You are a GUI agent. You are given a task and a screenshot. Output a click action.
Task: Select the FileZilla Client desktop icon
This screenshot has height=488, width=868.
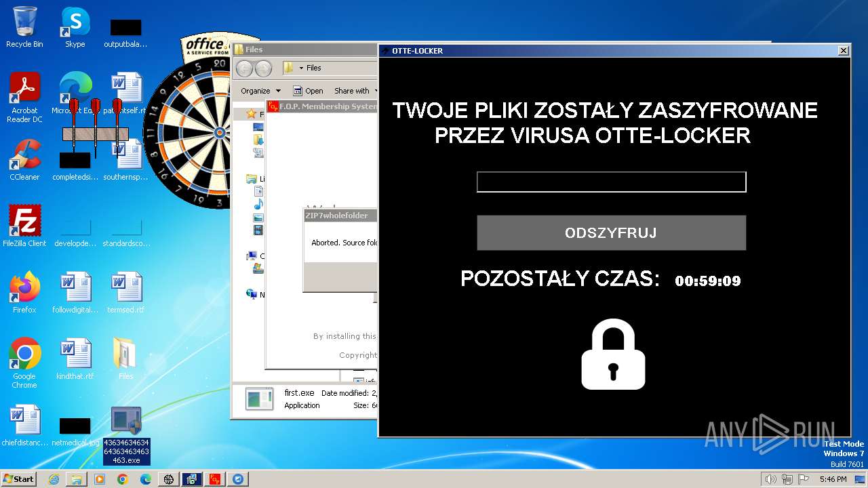click(x=24, y=226)
